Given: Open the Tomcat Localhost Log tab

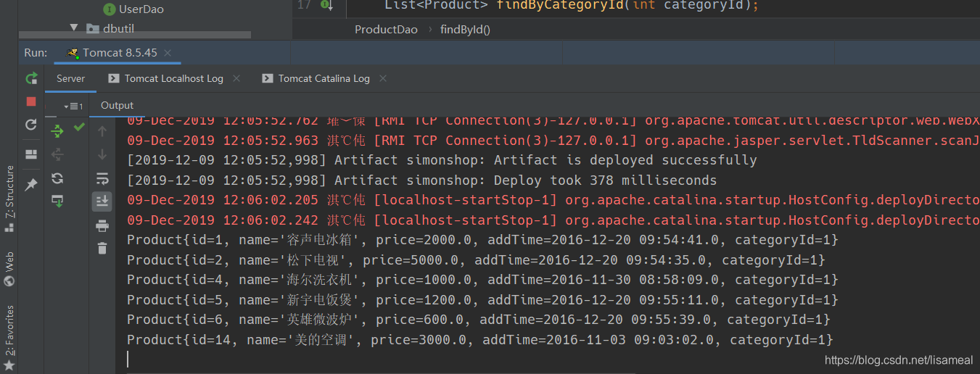Looking at the screenshot, I should 173,78.
